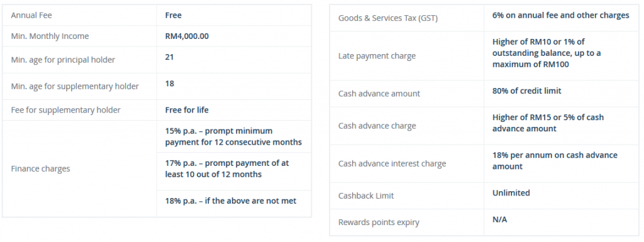Select the Higher of RM10 late charge text
The image size is (644, 242).
(x=547, y=53)
